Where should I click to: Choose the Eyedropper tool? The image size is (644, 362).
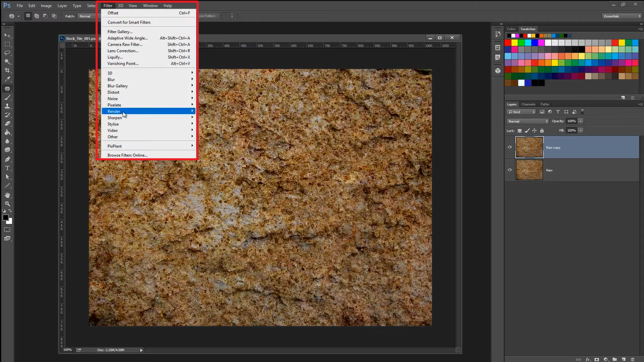click(x=8, y=79)
